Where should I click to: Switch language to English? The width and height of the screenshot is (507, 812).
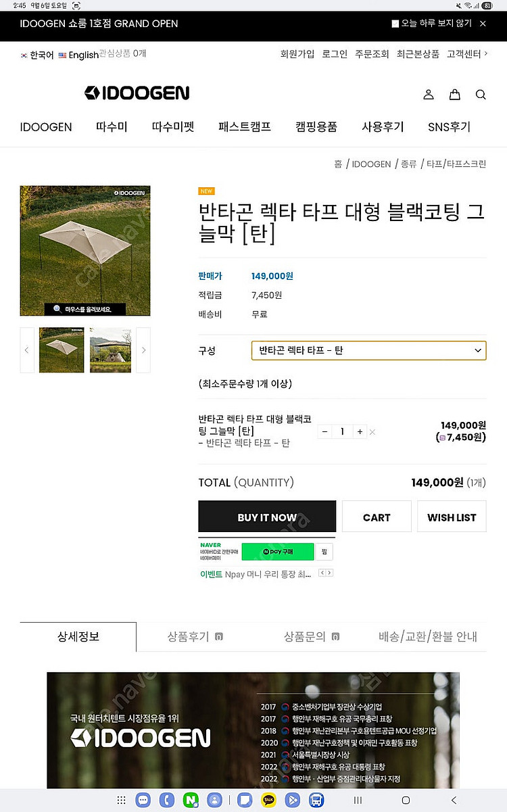[x=78, y=55]
